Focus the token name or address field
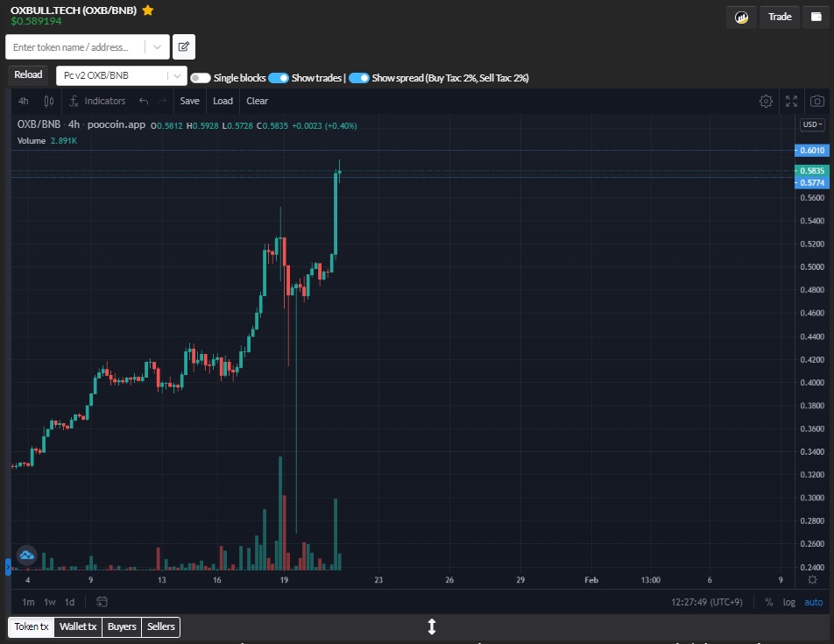 click(74, 47)
